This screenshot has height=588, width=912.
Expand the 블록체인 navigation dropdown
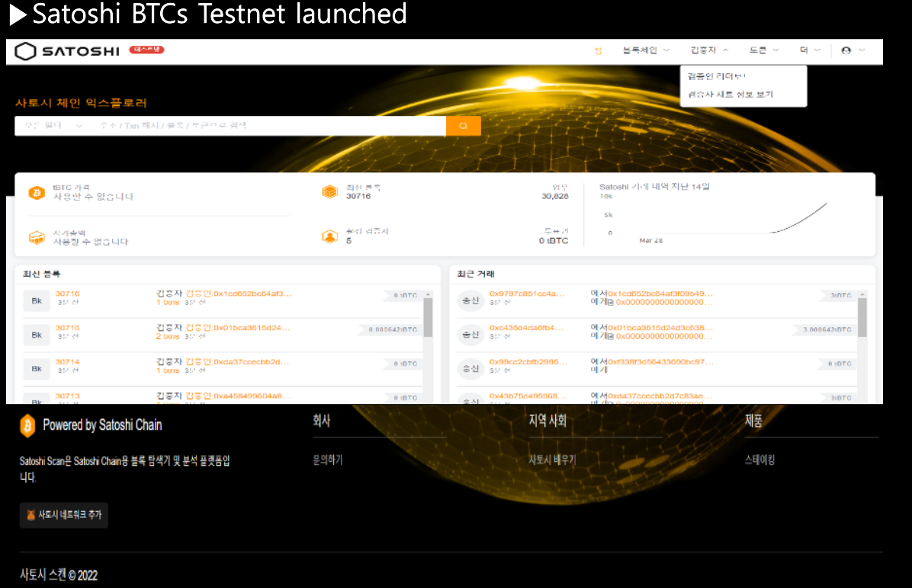pos(645,50)
